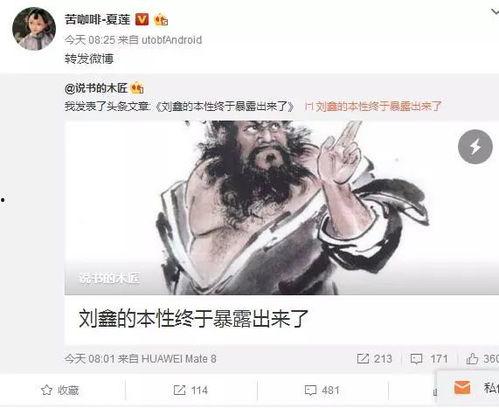Screen dimensions: 499x408
Task: Open the red 刘鑫的本性终于暴露出来了 article link
Action: [x=374, y=106]
